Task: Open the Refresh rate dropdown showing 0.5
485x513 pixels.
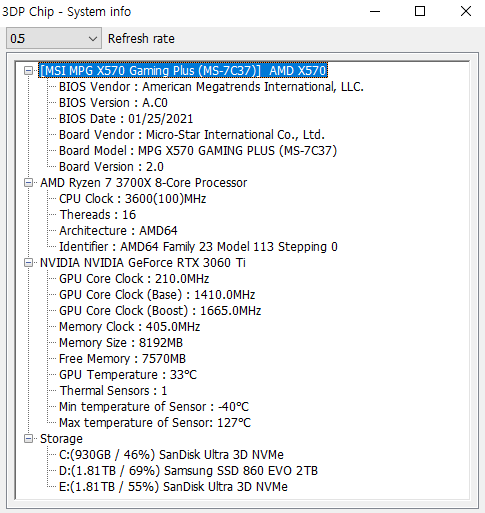Action: [x=54, y=38]
